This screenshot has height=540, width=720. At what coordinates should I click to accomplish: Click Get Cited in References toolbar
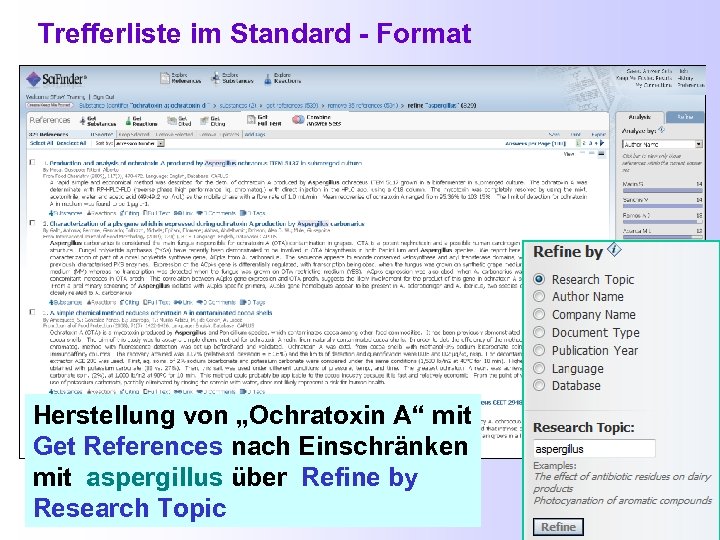pyautogui.click(x=179, y=121)
